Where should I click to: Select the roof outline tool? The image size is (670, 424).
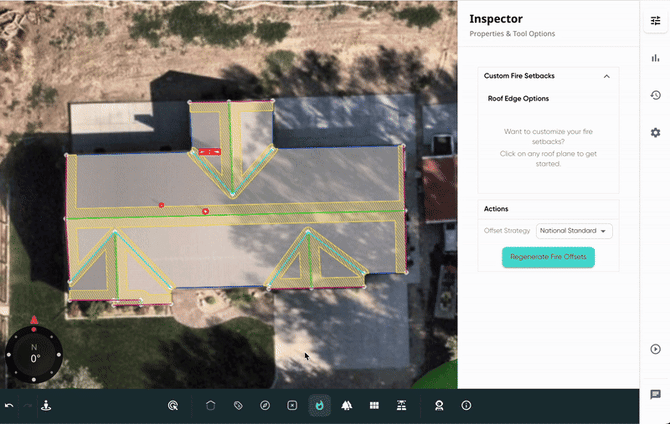(x=211, y=406)
